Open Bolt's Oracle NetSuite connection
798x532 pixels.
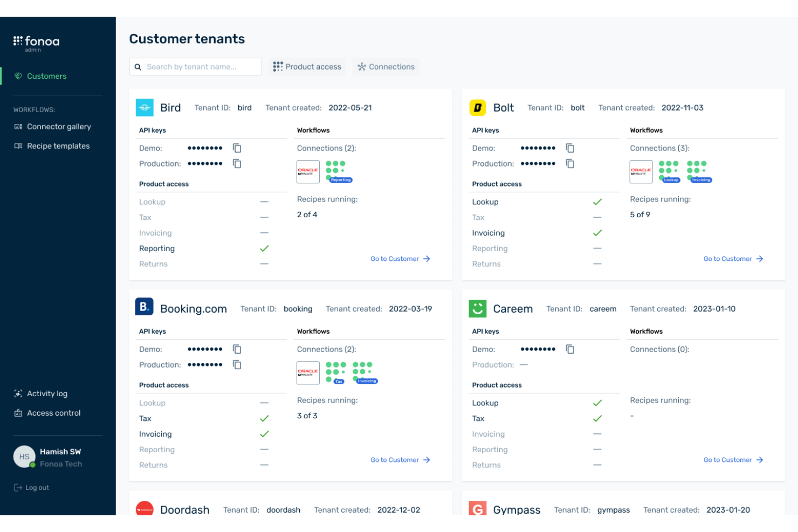pos(641,172)
